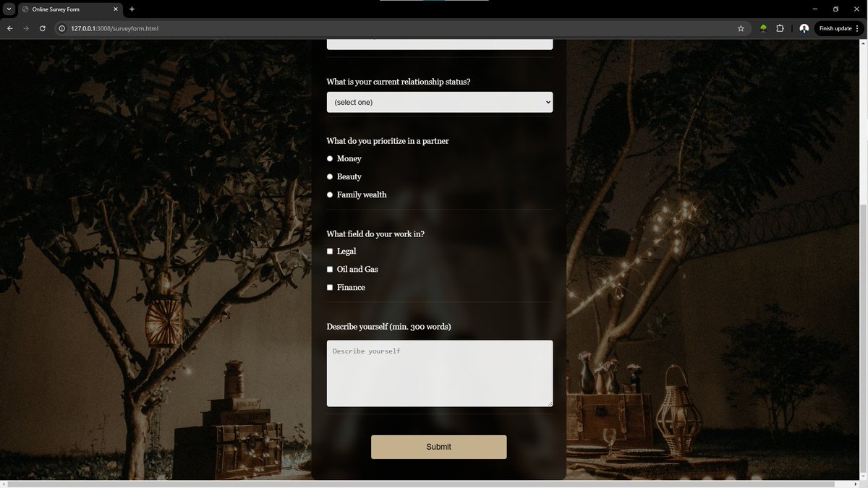Open the tab search chevron
868x488 pixels.
[8, 9]
